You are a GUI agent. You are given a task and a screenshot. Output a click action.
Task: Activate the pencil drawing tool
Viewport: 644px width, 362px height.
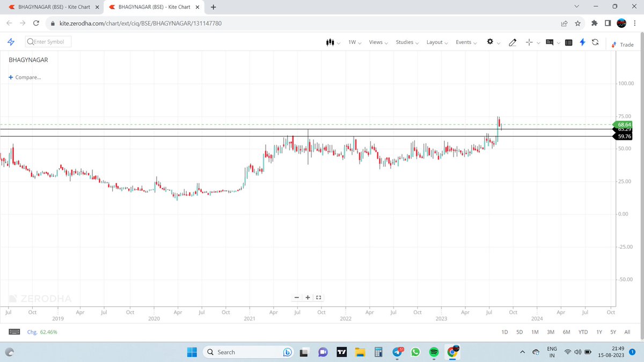513,42
